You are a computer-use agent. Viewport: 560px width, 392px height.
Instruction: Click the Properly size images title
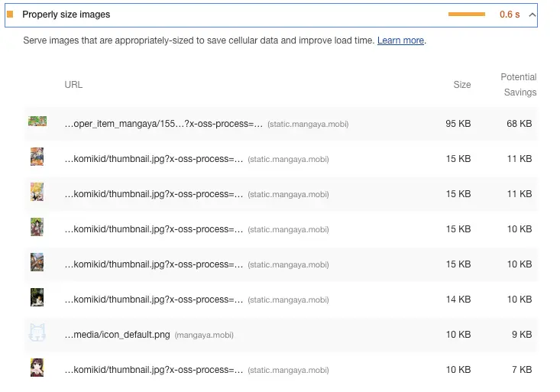click(x=66, y=15)
